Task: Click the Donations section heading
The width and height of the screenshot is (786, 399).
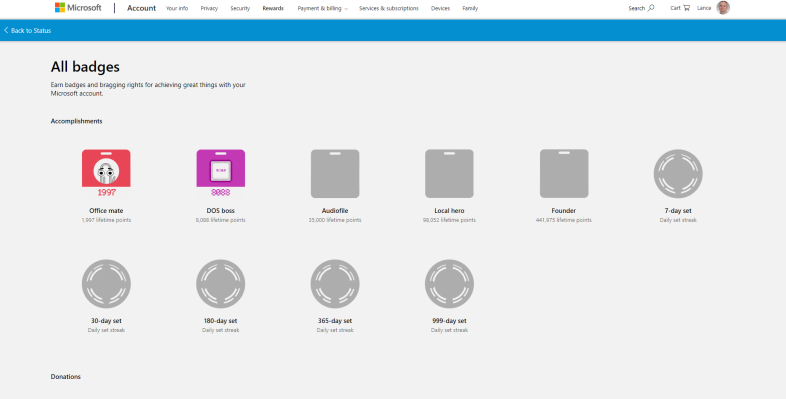Action: [x=66, y=377]
